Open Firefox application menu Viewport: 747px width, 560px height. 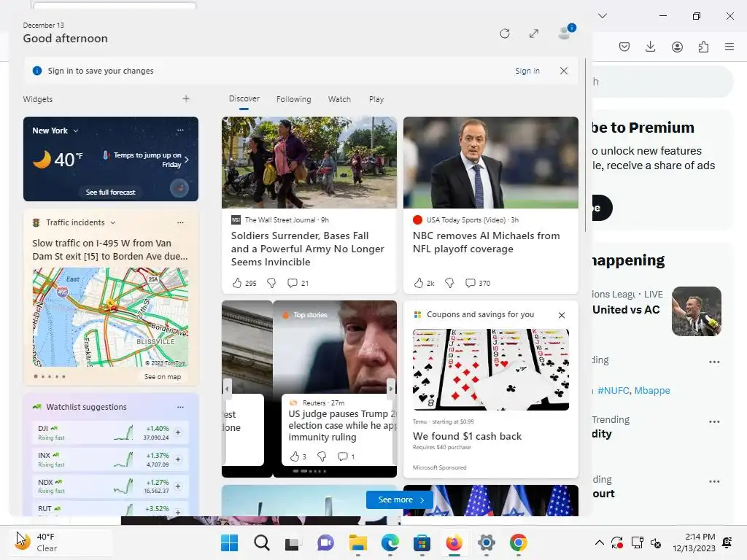tap(729, 46)
